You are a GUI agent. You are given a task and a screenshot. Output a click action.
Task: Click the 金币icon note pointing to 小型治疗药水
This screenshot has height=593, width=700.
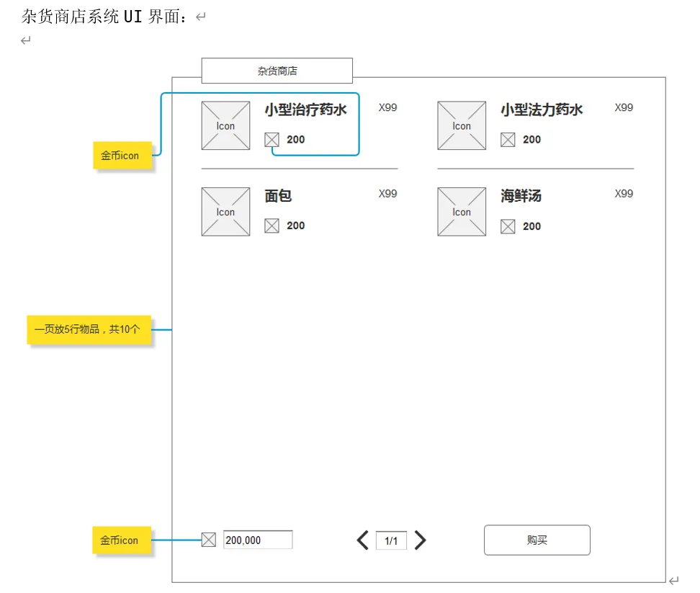click(x=120, y=156)
